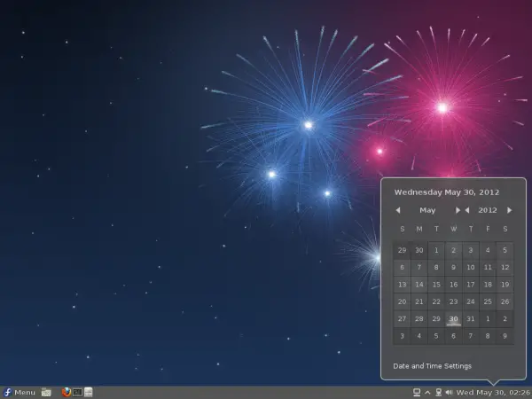Select day 23 in the calendar
This screenshot has height=399, width=532.
(x=453, y=301)
